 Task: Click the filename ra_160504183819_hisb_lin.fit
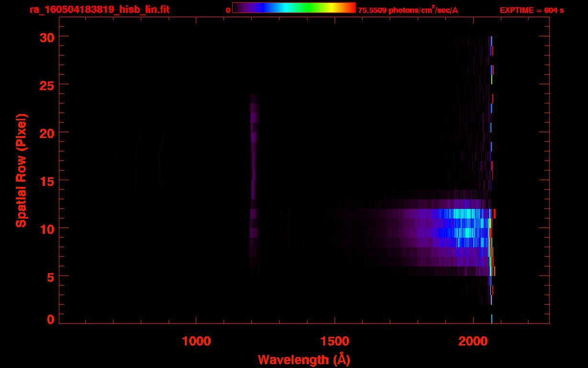(100, 10)
